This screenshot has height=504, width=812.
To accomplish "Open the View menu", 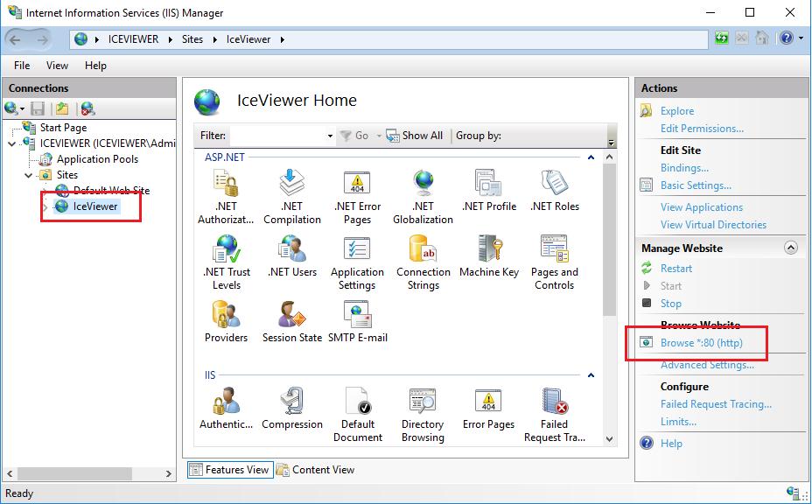I will pos(57,66).
